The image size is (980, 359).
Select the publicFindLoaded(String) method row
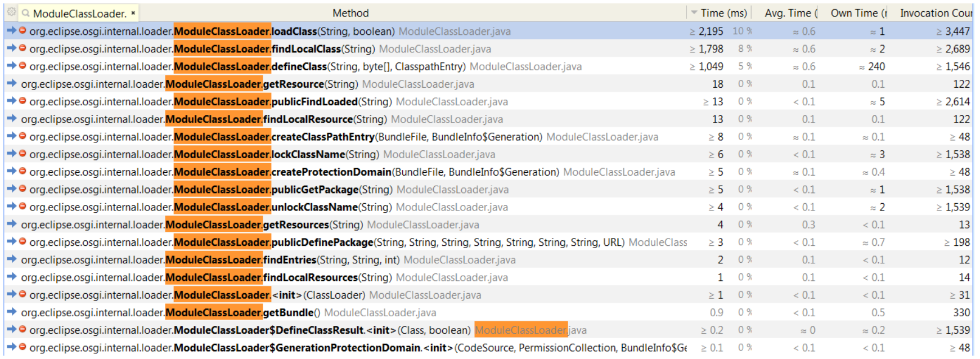[x=314, y=102]
